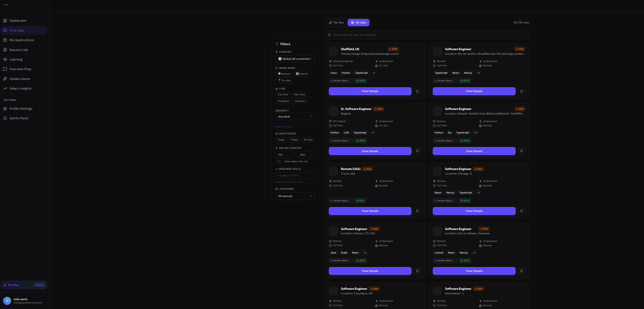Open Interview Prep section
The image size is (644, 309).
tap(20, 69)
